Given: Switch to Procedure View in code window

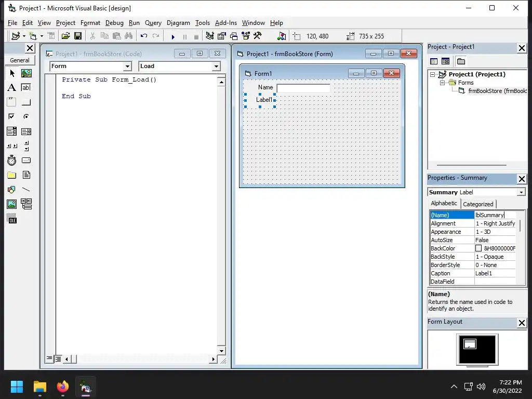Looking at the screenshot, I should pos(49,358).
